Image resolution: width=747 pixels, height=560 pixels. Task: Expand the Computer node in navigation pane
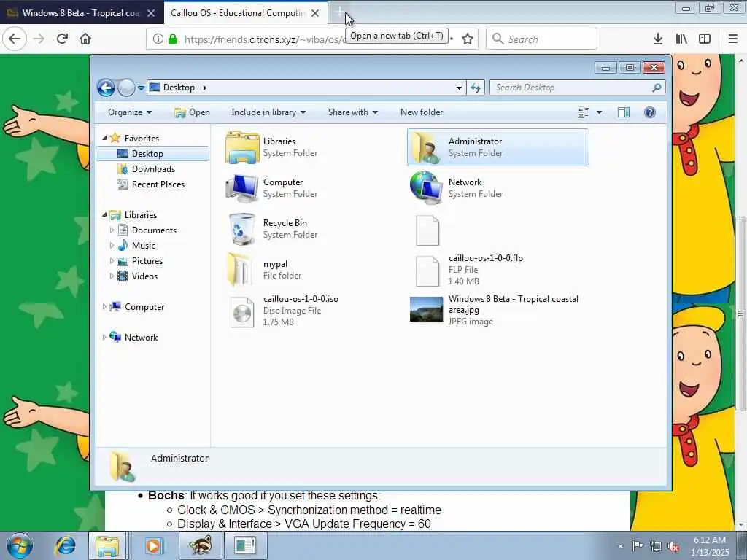point(104,307)
